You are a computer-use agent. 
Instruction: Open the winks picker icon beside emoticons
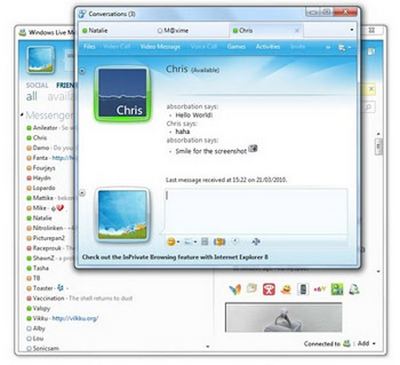[188, 242]
